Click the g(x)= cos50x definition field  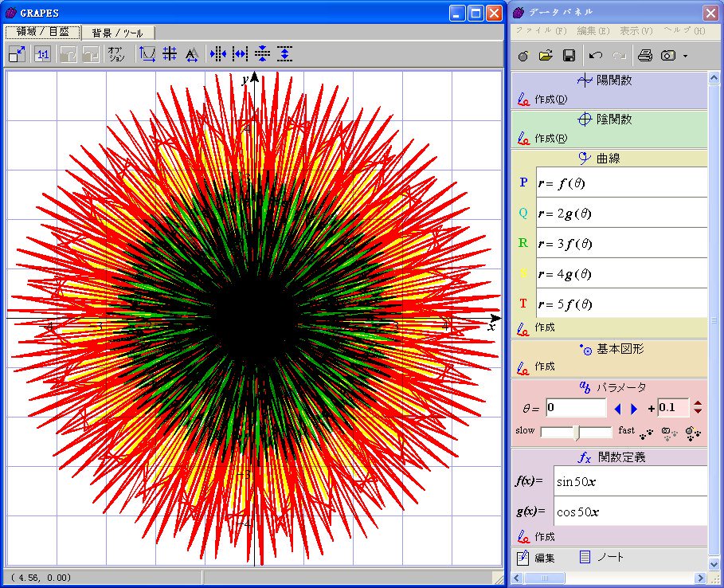pos(630,512)
